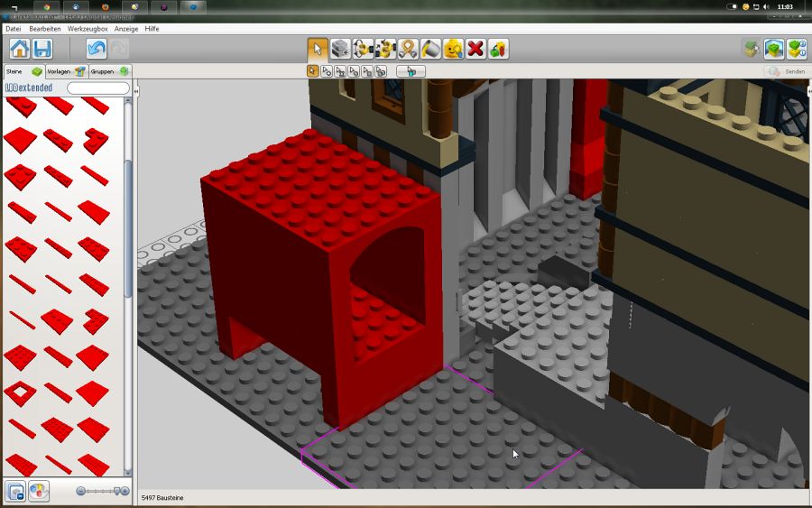Viewport: 812px width, 508px height.
Task: Select the Clone brick tool
Action: point(340,49)
